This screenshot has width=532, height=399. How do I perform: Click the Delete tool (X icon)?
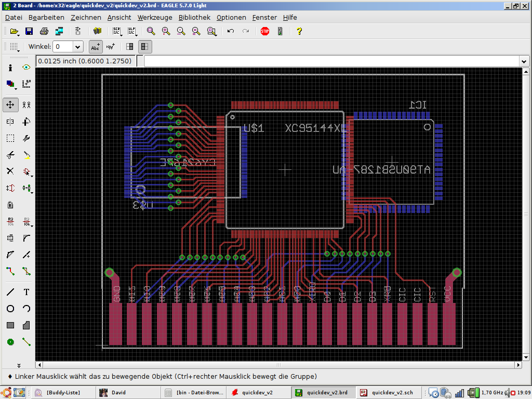click(x=10, y=171)
